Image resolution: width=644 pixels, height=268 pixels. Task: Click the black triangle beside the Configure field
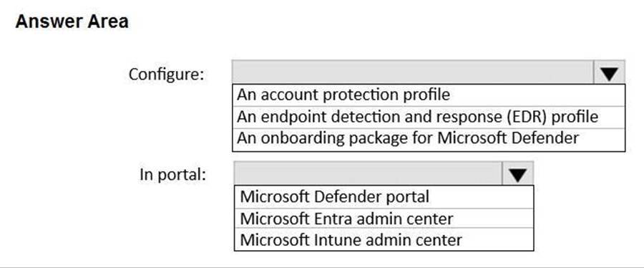[609, 73]
